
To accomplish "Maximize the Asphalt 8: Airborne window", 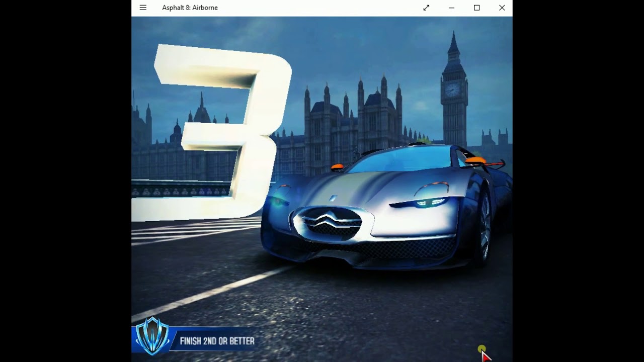I will coord(476,8).
